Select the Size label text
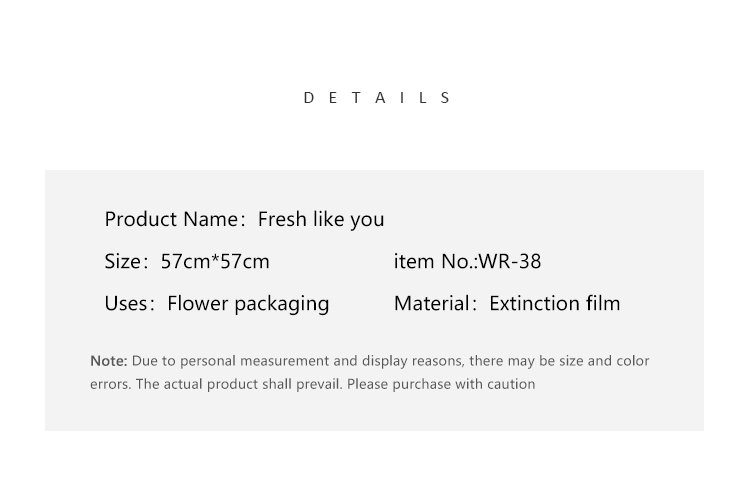 coord(123,262)
